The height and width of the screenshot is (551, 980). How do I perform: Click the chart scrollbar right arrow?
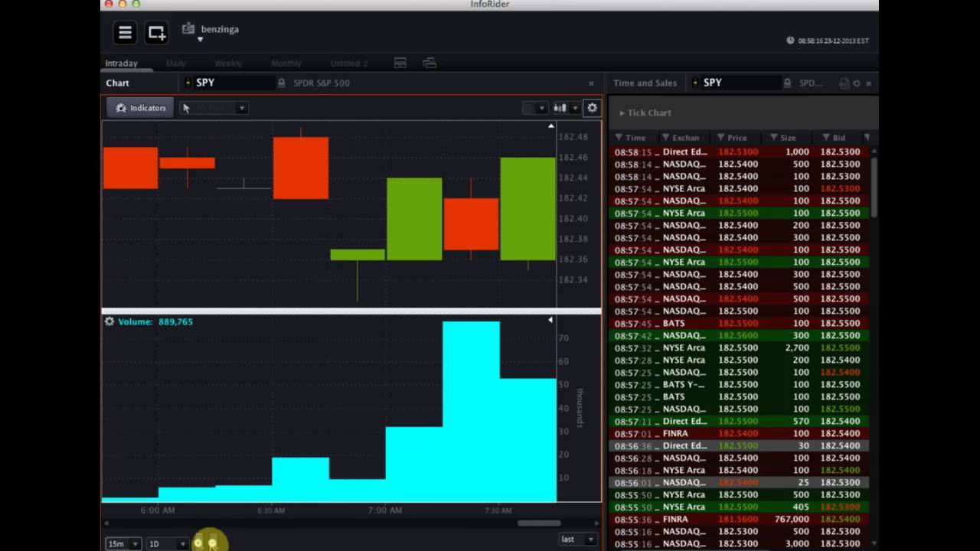coord(597,523)
